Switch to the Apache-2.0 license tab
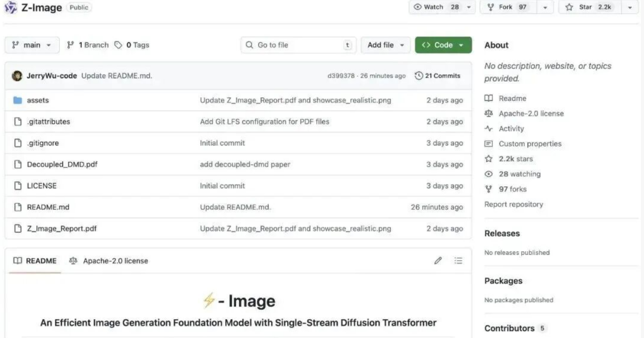 click(x=109, y=261)
